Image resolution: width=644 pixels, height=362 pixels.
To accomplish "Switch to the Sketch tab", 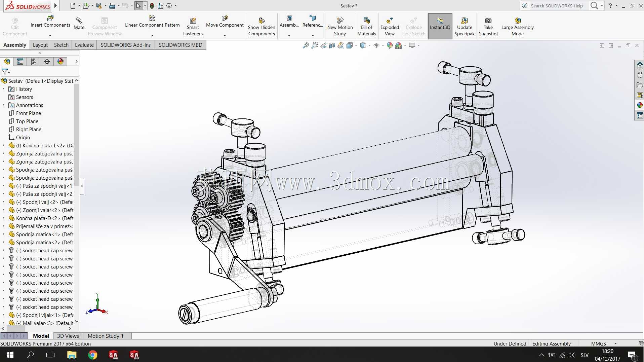I will point(61,45).
